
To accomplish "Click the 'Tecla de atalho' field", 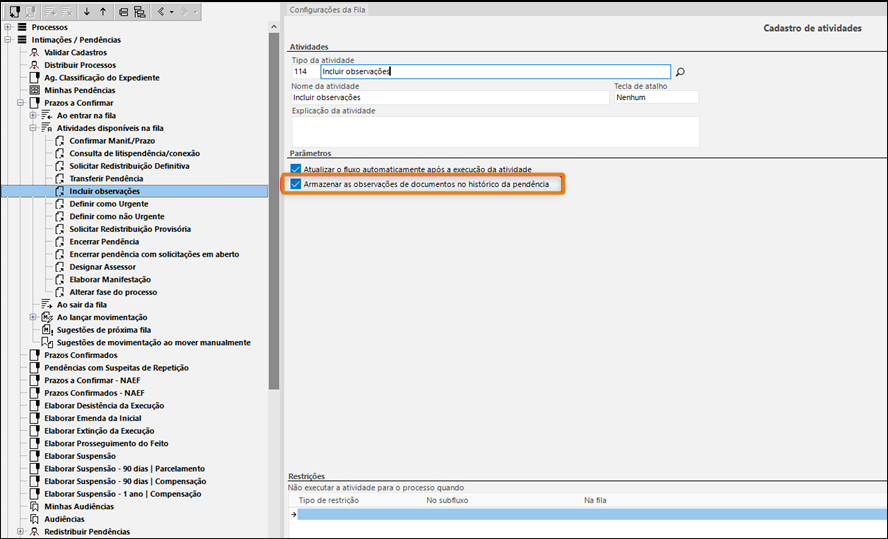I will [655, 98].
